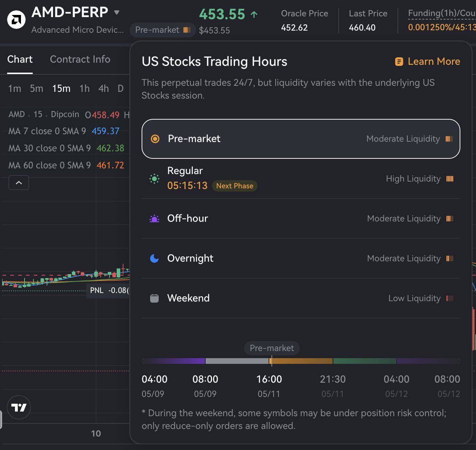Select the 4h timeframe

(x=104, y=88)
